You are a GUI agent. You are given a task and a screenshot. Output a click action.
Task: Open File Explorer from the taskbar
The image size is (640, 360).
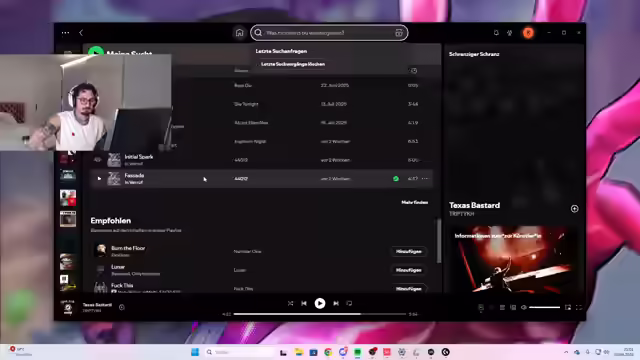click(299, 352)
